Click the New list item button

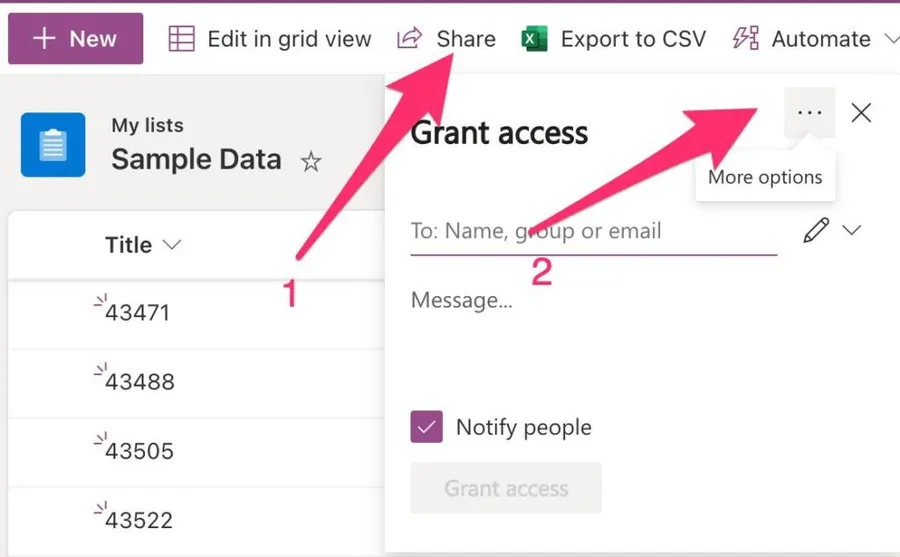point(75,39)
